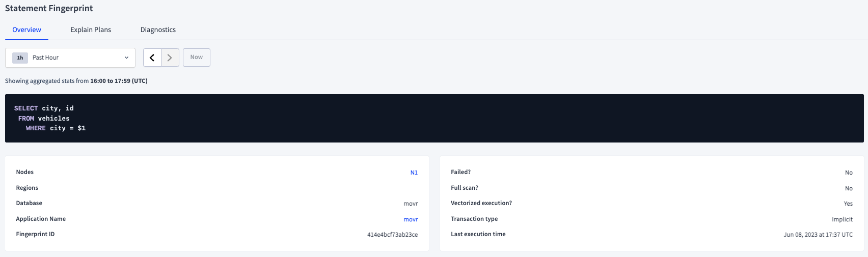Follow the movr Application Name link
868x257 pixels.
point(411,219)
